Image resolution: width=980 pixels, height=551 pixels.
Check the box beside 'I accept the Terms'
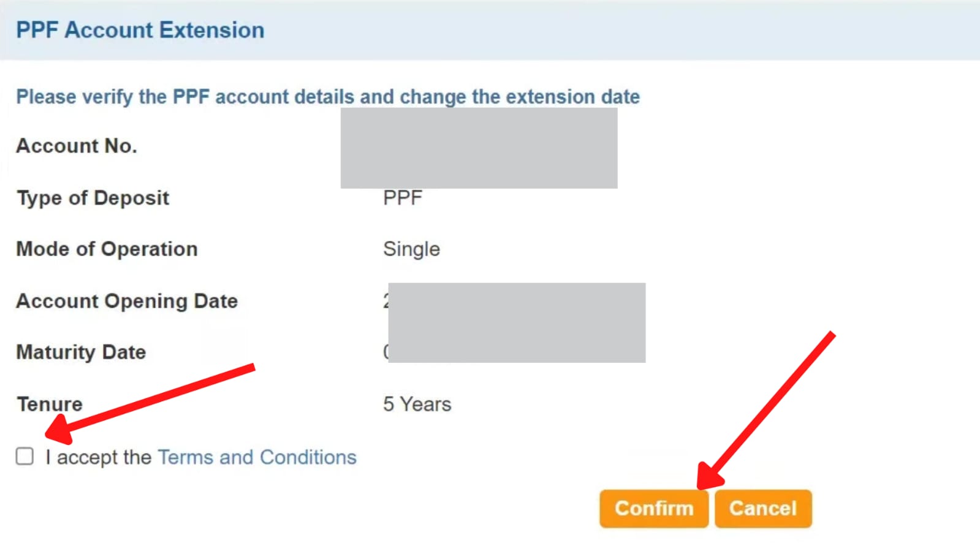[25, 457]
